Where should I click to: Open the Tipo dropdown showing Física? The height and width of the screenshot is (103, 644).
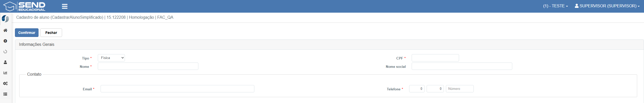click(111, 58)
